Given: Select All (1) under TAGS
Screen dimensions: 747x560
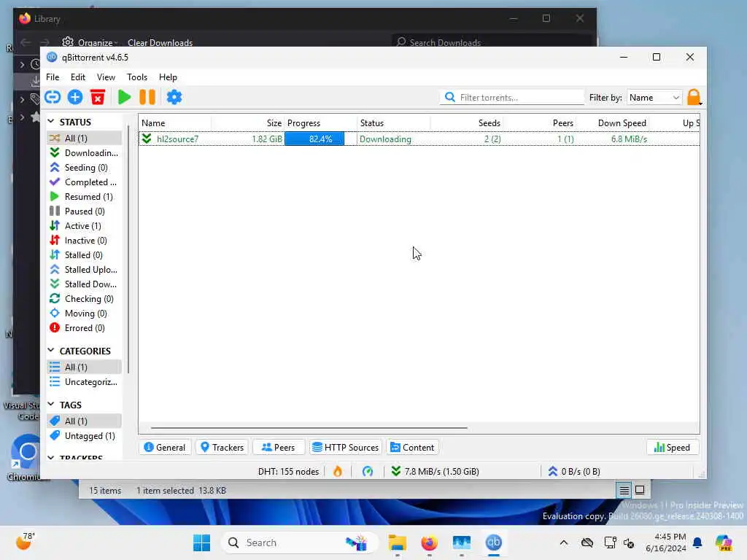Looking at the screenshot, I should pyautogui.click(x=84, y=421).
